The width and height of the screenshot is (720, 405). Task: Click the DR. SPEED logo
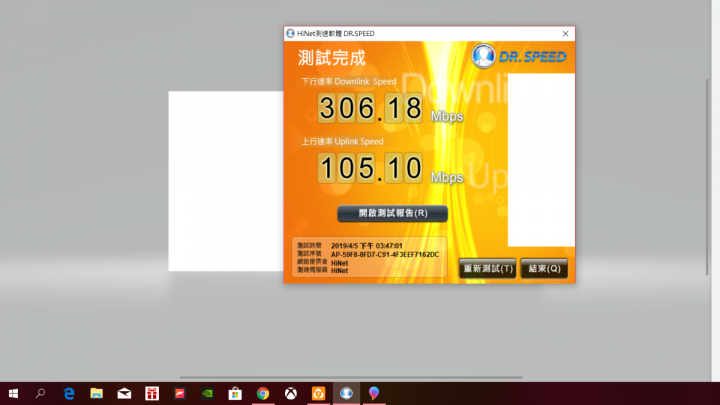(519, 56)
